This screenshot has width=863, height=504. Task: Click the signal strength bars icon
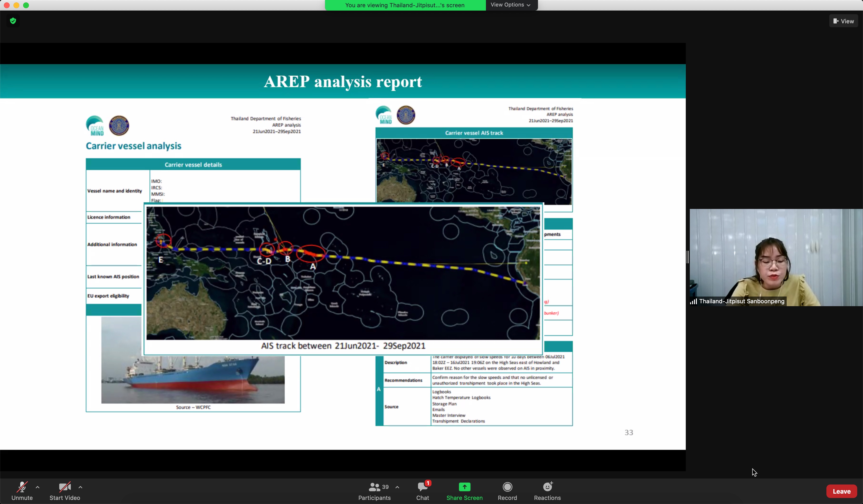pyautogui.click(x=693, y=301)
